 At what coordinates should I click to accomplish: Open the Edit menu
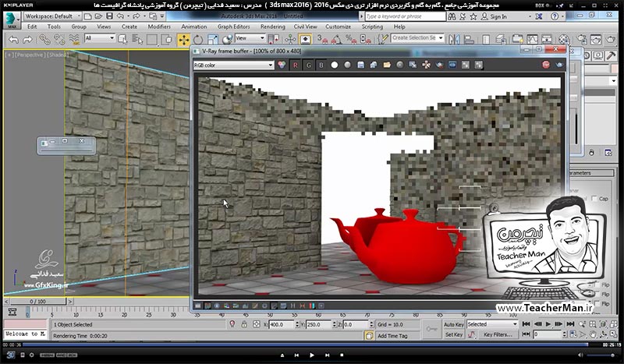click(32, 27)
